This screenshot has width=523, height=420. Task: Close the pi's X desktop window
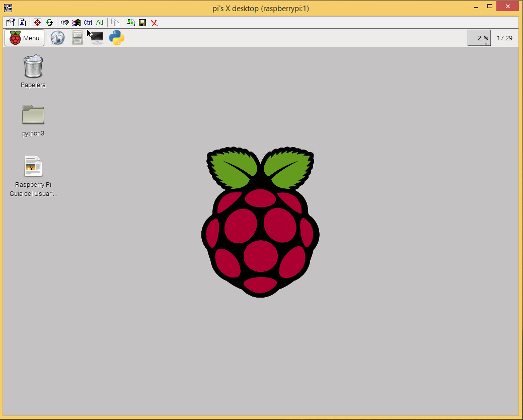click(x=508, y=7)
